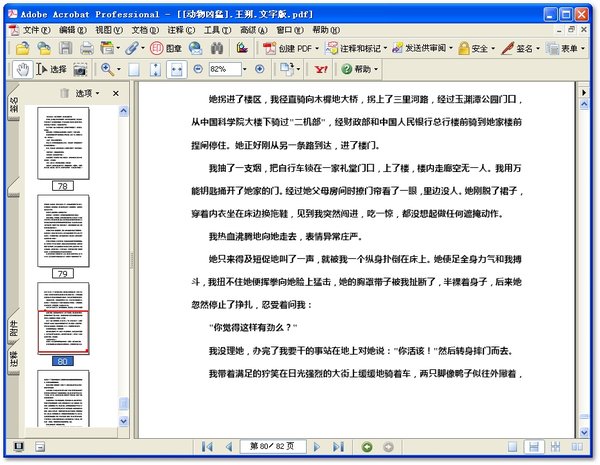Go to the previous page
Image resolution: width=600 pixels, height=465 pixels.
[x=229, y=447]
